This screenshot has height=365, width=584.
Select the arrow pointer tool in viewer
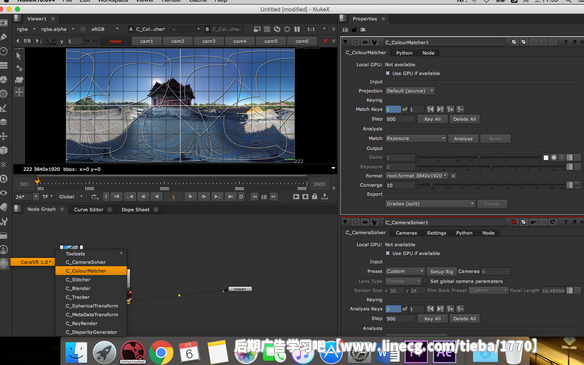coord(19,56)
